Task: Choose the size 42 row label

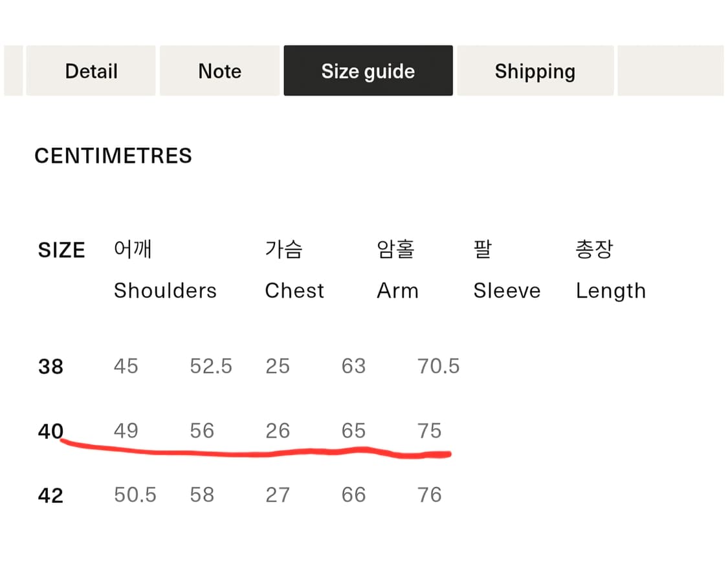Action: [50, 495]
